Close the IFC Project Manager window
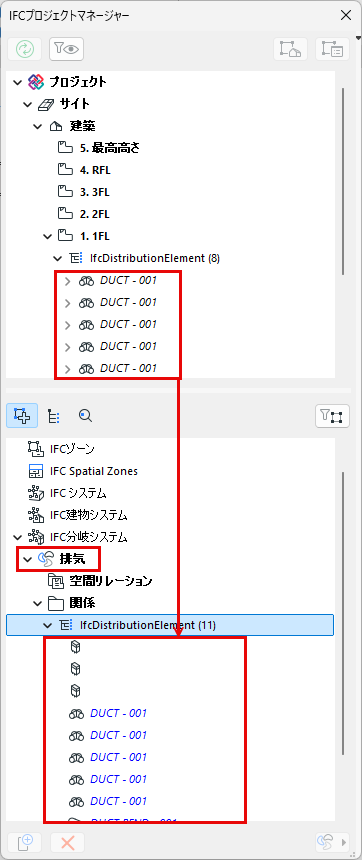The width and height of the screenshot is (362, 860). coord(346,15)
